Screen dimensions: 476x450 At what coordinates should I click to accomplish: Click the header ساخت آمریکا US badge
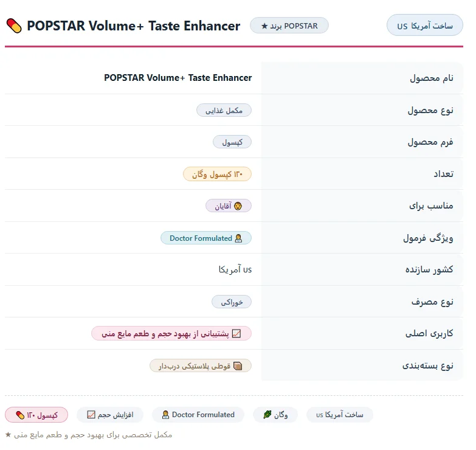click(425, 25)
